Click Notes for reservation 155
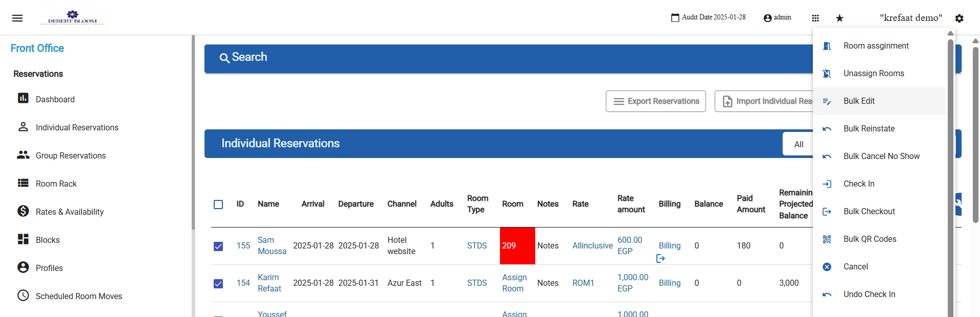 tap(548, 246)
